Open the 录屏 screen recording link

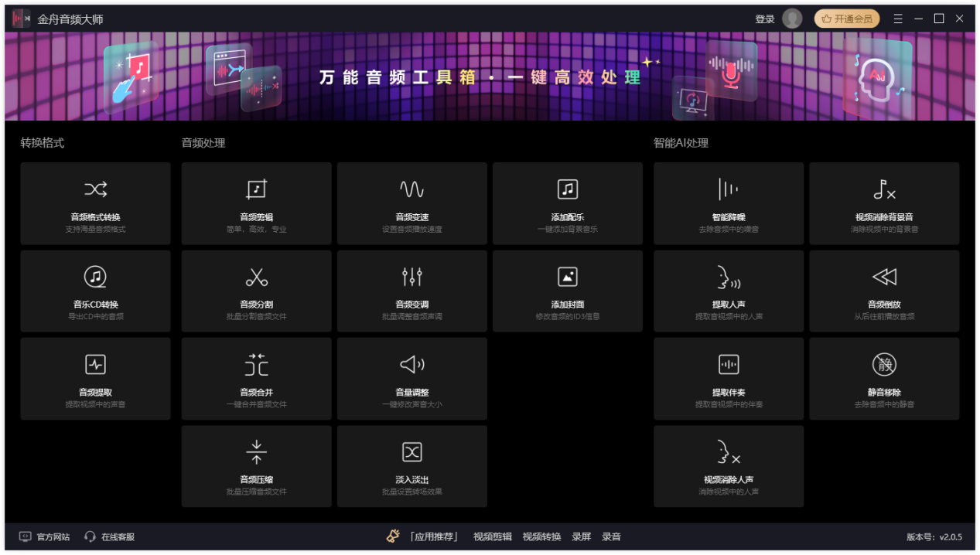click(582, 536)
